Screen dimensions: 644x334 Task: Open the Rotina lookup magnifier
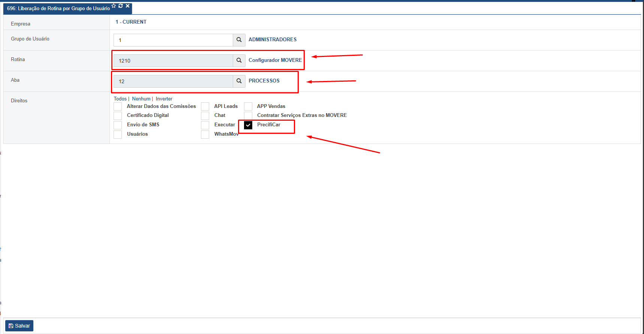[239, 60]
